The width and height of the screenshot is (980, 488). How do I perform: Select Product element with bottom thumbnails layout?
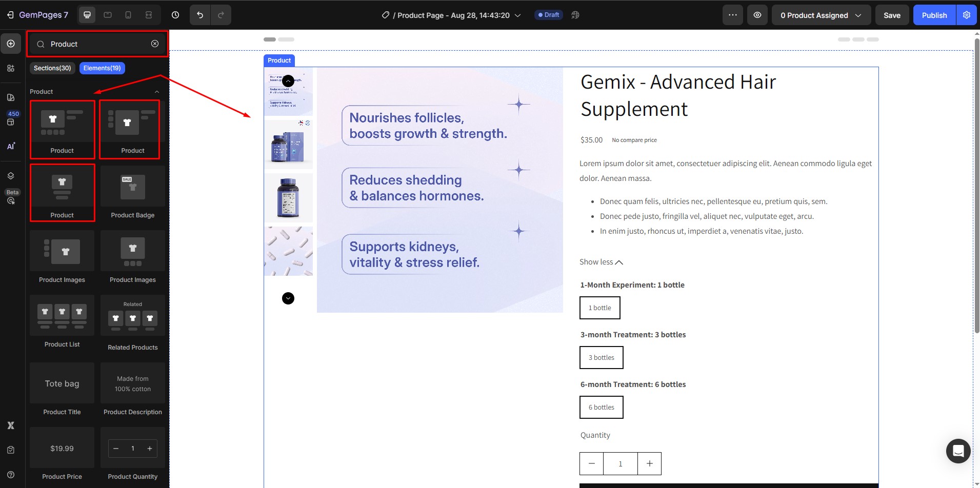pyautogui.click(x=62, y=129)
